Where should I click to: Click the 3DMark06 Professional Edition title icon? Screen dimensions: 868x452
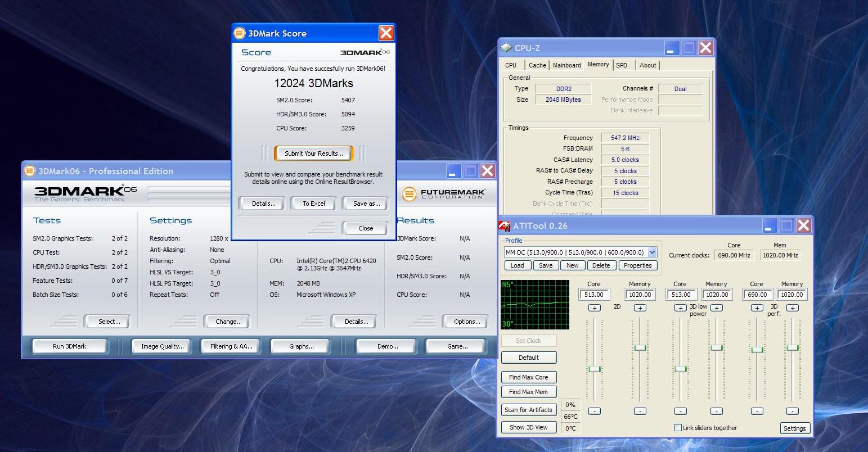coord(30,171)
